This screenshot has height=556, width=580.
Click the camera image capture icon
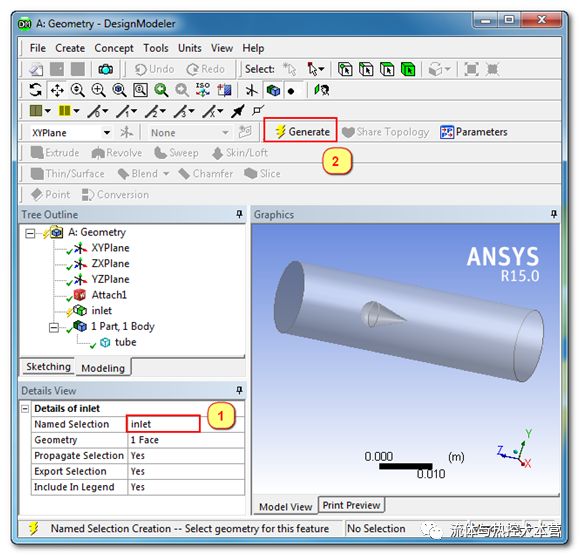tap(105, 69)
